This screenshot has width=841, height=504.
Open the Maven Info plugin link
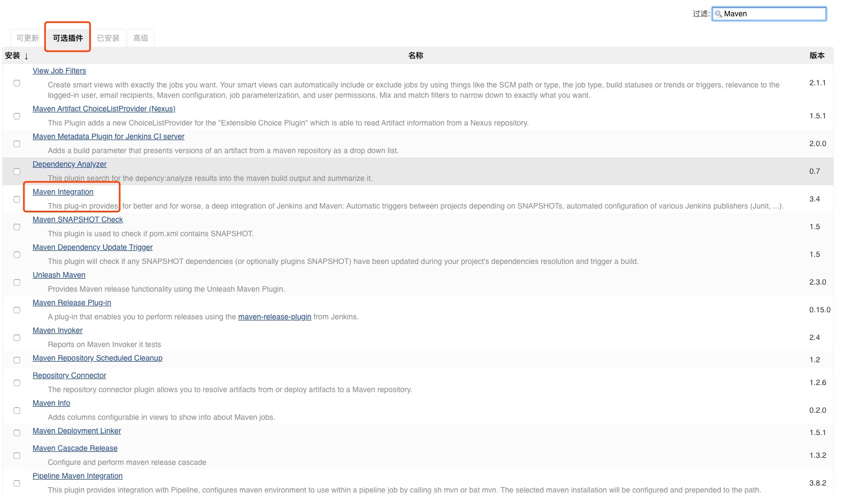pyautogui.click(x=51, y=403)
